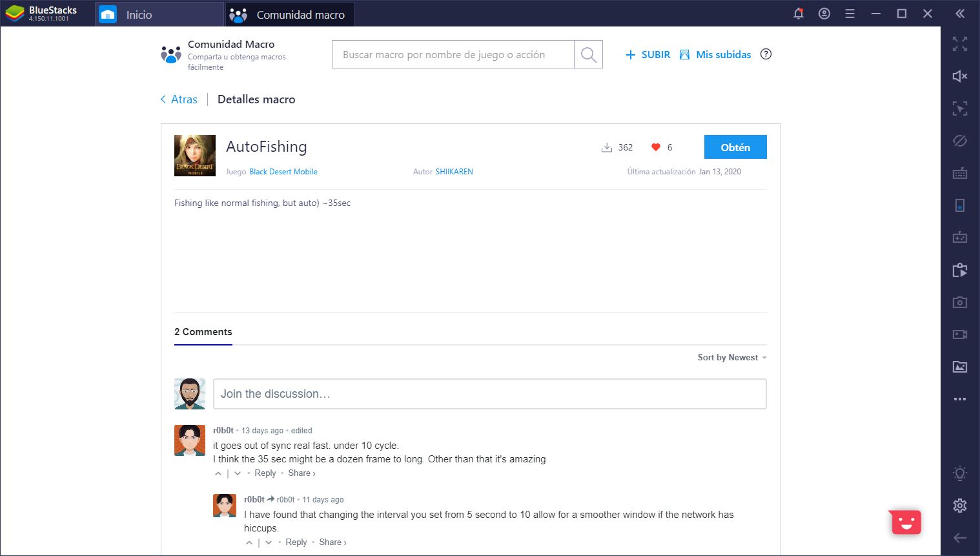Open the media gallery icon in sidebar
The image size is (980, 556).
click(960, 367)
